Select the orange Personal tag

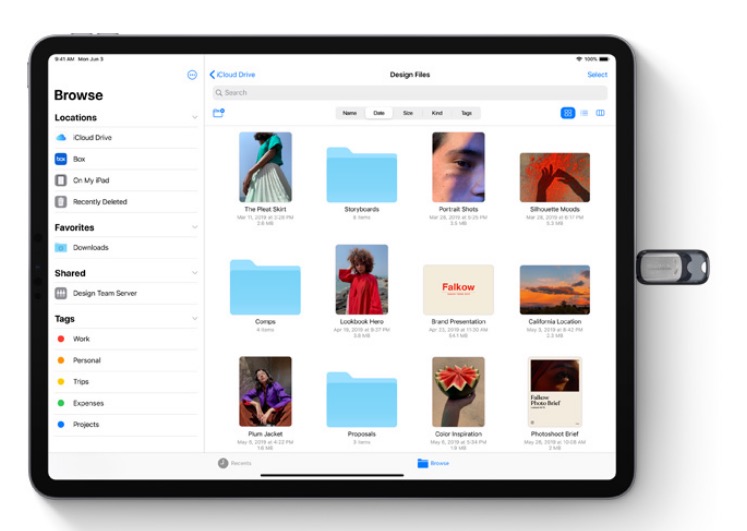61,361
